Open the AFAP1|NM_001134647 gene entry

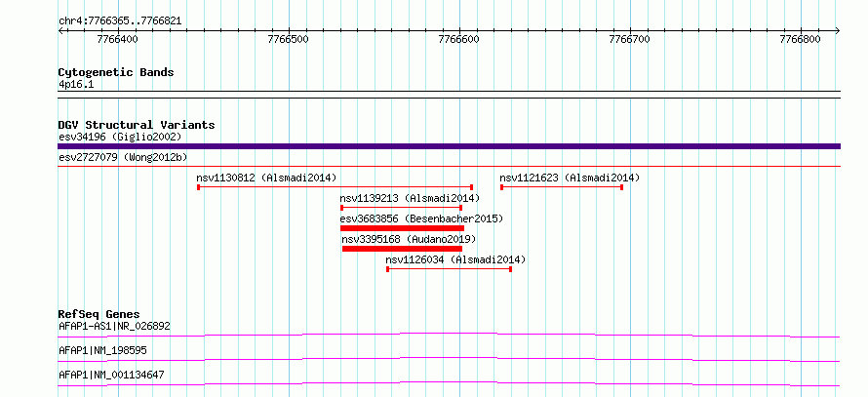[x=111, y=375]
